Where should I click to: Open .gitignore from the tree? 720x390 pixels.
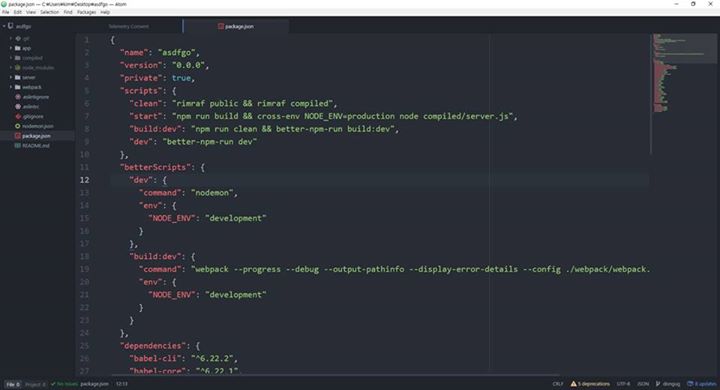click(x=33, y=116)
